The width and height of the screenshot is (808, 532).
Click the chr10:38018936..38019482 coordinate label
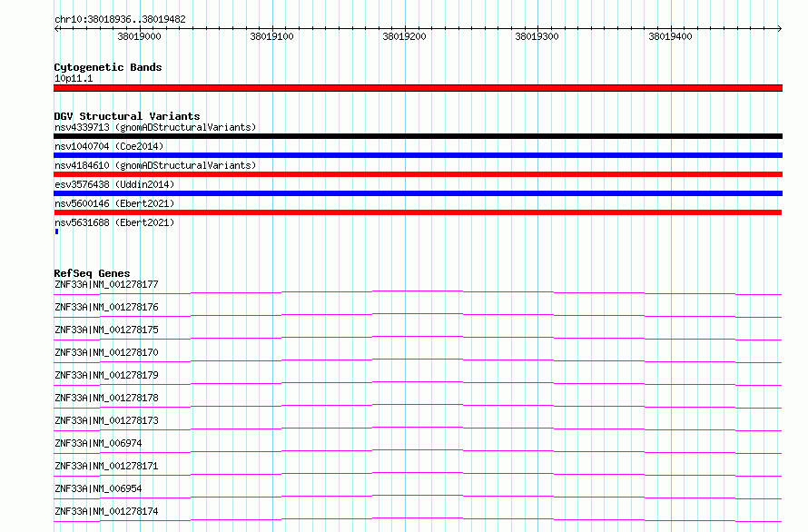[x=120, y=19]
